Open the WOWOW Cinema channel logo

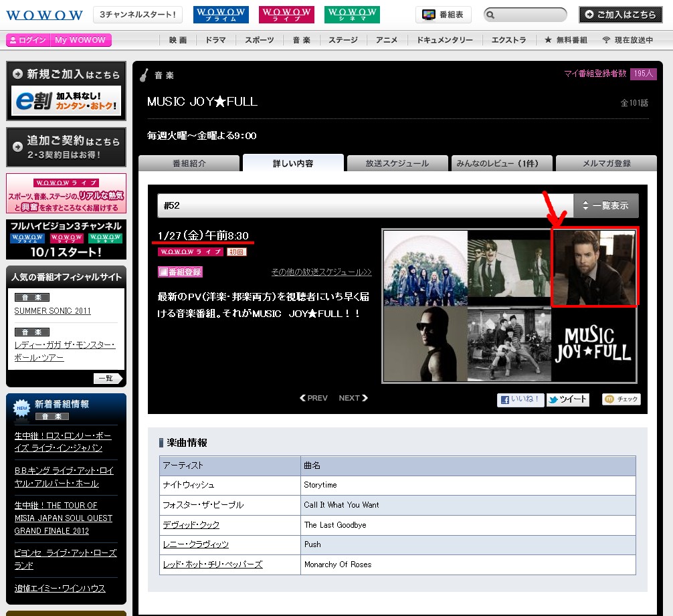click(x=353, y=15)
